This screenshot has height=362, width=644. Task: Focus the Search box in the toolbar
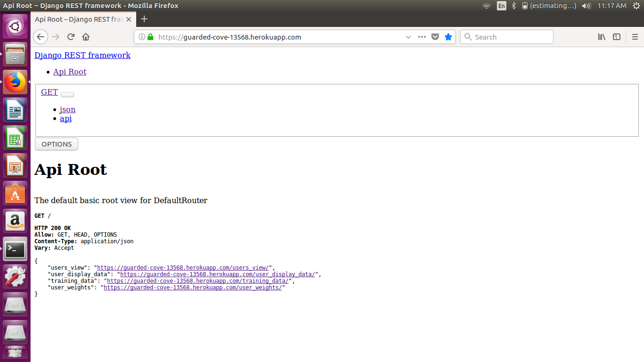click(x=507, y=37)
